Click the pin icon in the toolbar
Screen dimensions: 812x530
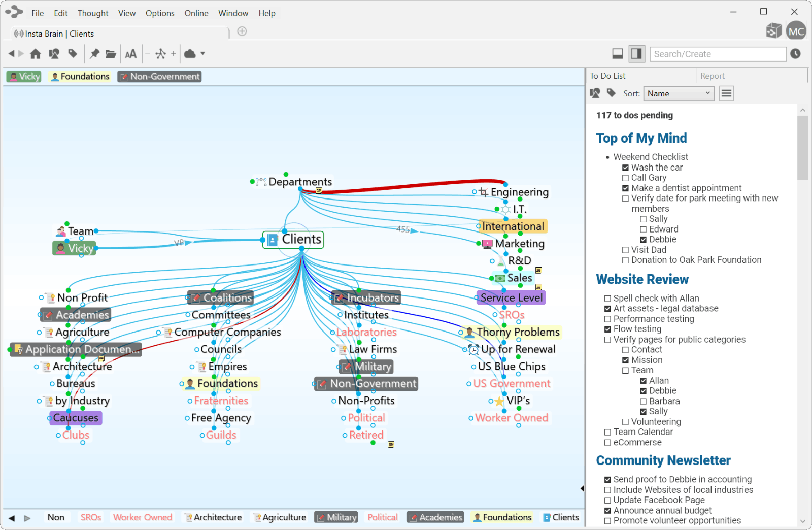[94, 54]
